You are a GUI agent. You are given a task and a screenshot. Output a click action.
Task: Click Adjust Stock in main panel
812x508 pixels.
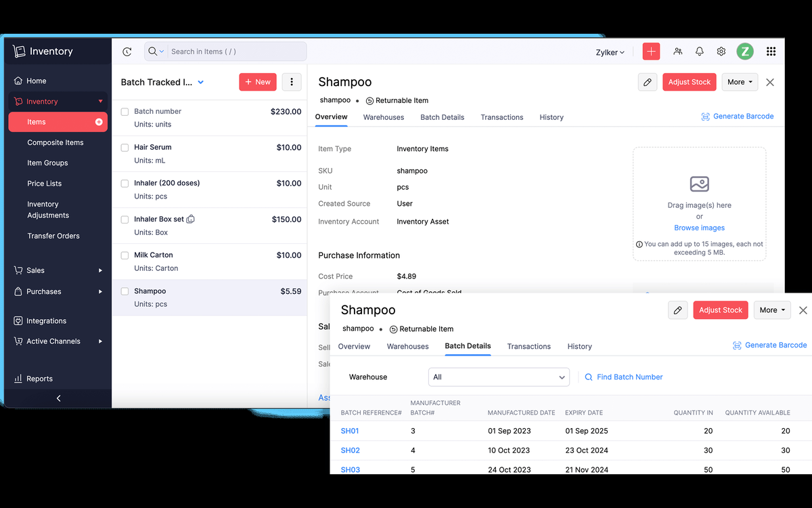tap(690, 82)
